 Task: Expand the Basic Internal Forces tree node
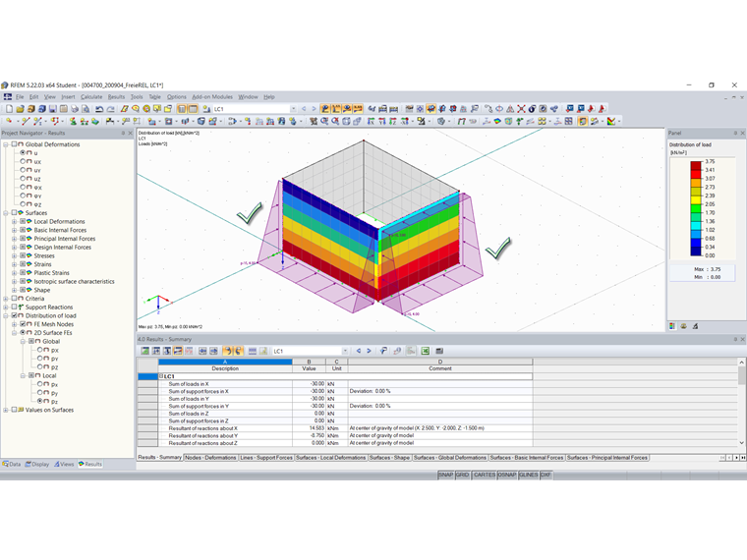15,230
